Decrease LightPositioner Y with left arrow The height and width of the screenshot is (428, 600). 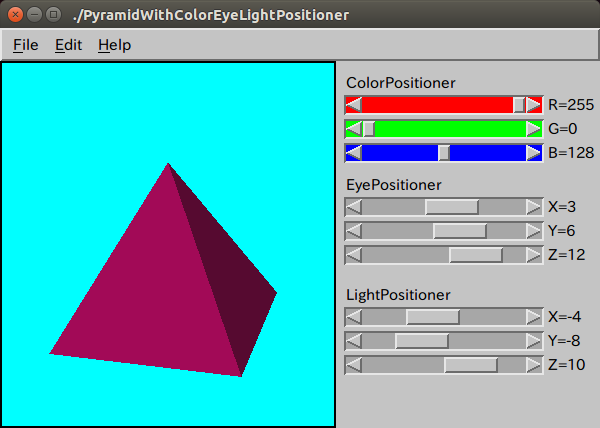(x=354, y=341)
